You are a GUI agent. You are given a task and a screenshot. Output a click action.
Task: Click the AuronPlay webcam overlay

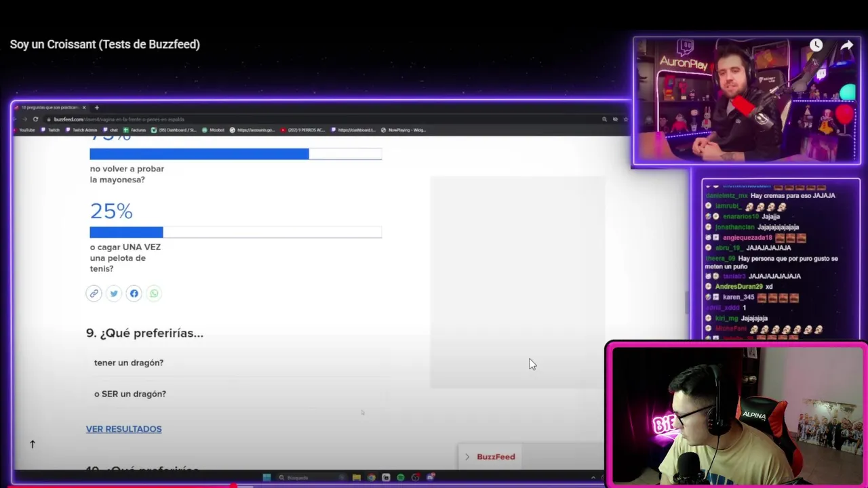[x=747, y=100]
